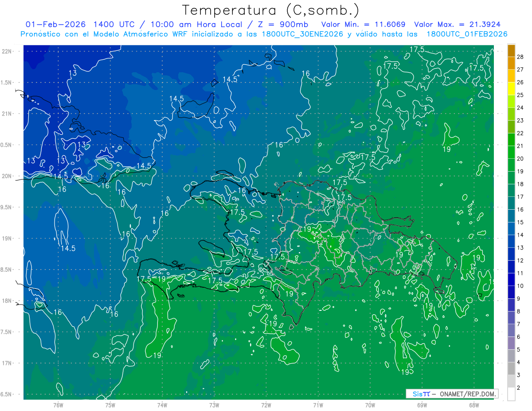Click the "73W" longitude axis label

tap(214, 405)
